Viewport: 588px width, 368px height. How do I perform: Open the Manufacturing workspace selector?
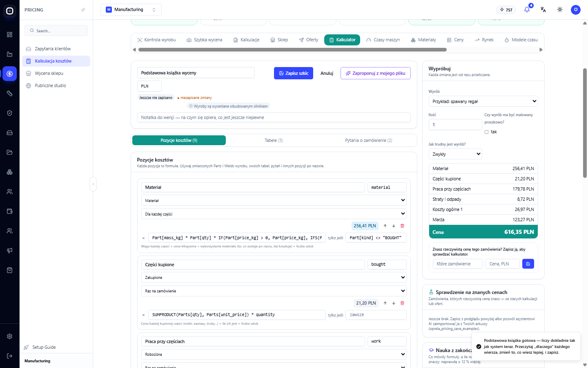(x=131, y=9)
